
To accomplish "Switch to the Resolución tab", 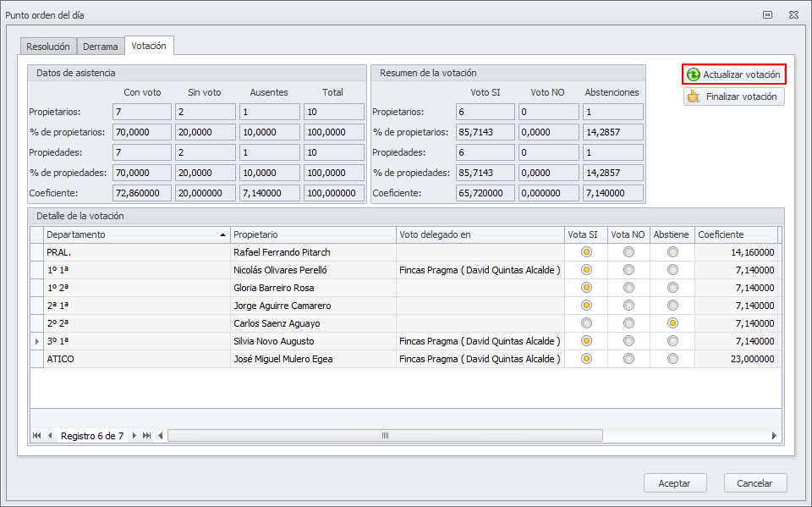I will (48, 47).
